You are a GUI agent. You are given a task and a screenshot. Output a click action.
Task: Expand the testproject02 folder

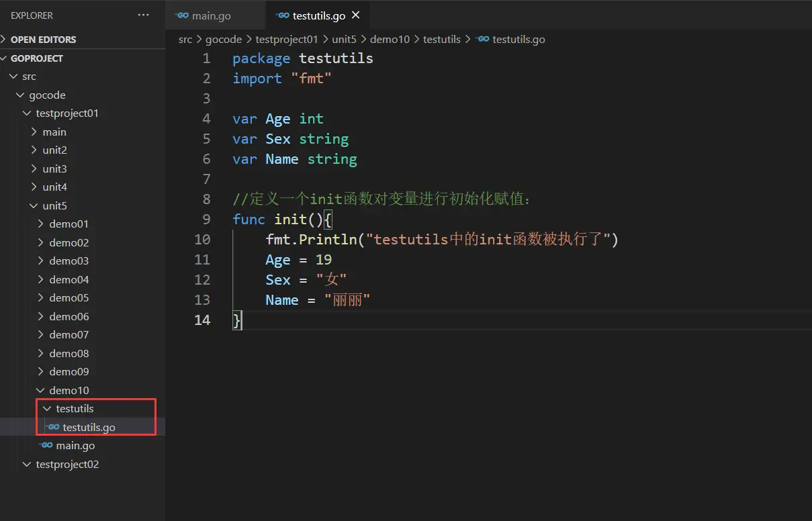click(x=67, y=464)
